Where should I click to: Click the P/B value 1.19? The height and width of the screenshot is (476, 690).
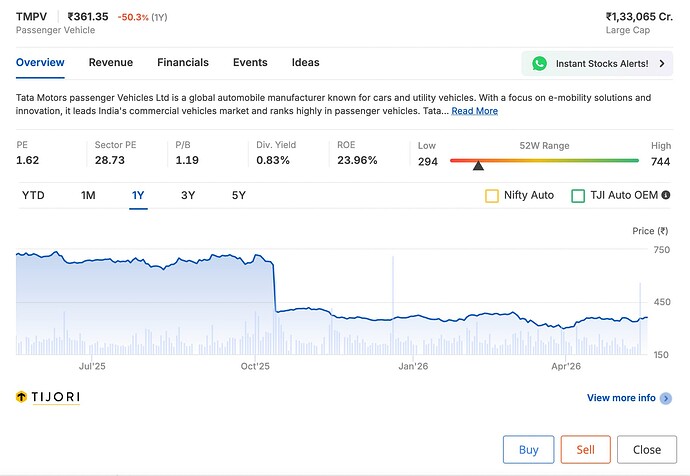[187, 160]
